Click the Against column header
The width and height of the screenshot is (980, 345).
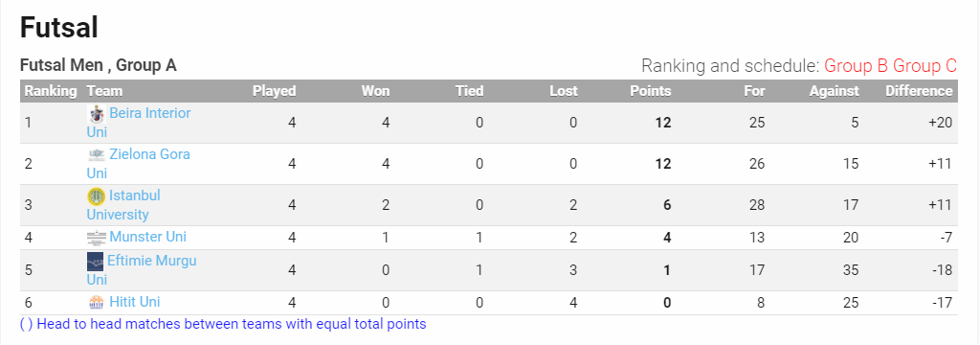[834, 91]
